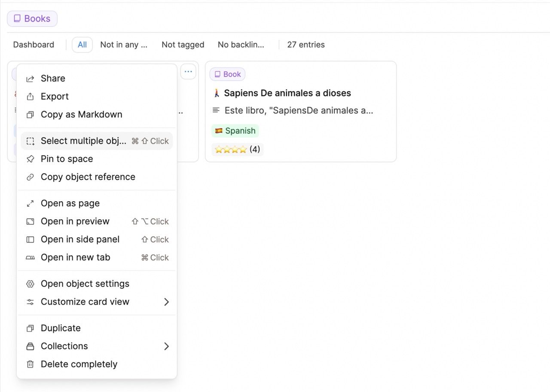Image resolution: width=550 pixels, height=392 pixels.
Task: Click the Share arrow icon
Action: pos(30,79)
